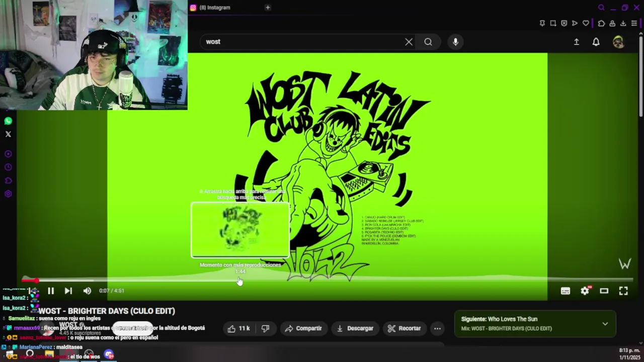Toggle subtitles in the video player

tap(566, 291)
